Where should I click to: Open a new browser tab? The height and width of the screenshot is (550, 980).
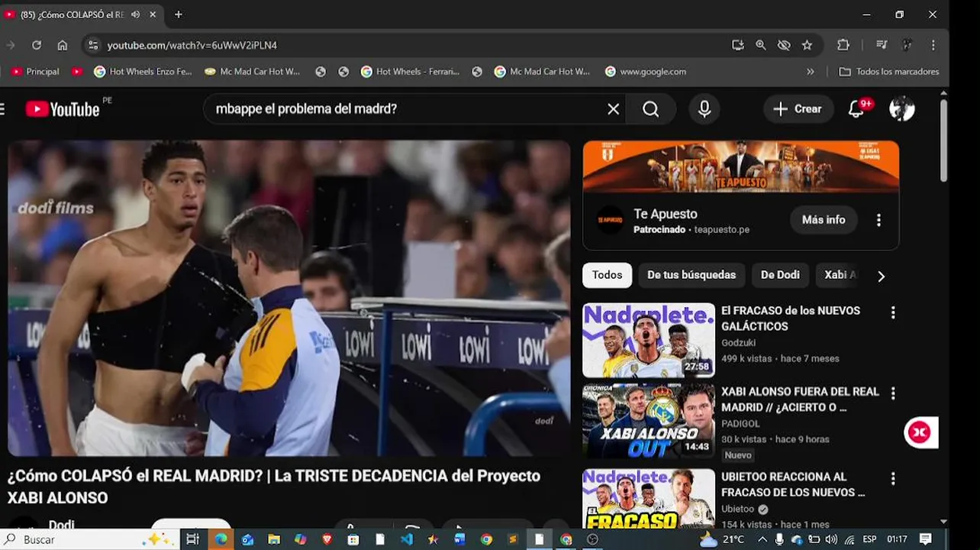178,15
